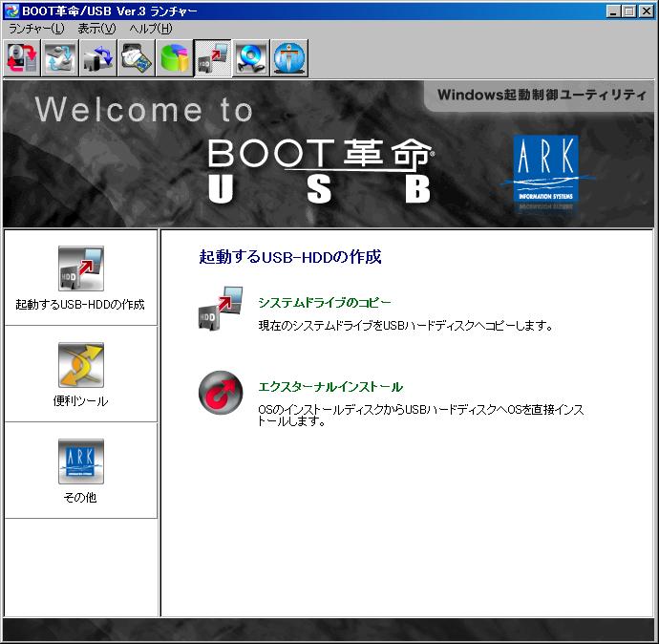Image resolution: width=659 pixels, height=644 pixels.
Task: Maximize the BOOT革命/USB launcher window
Action: pos(629,11)
